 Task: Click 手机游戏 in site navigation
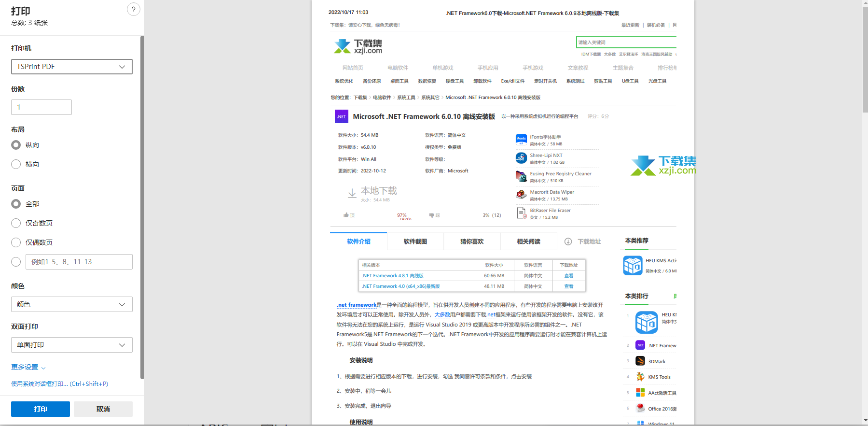(x=533, y=68)
